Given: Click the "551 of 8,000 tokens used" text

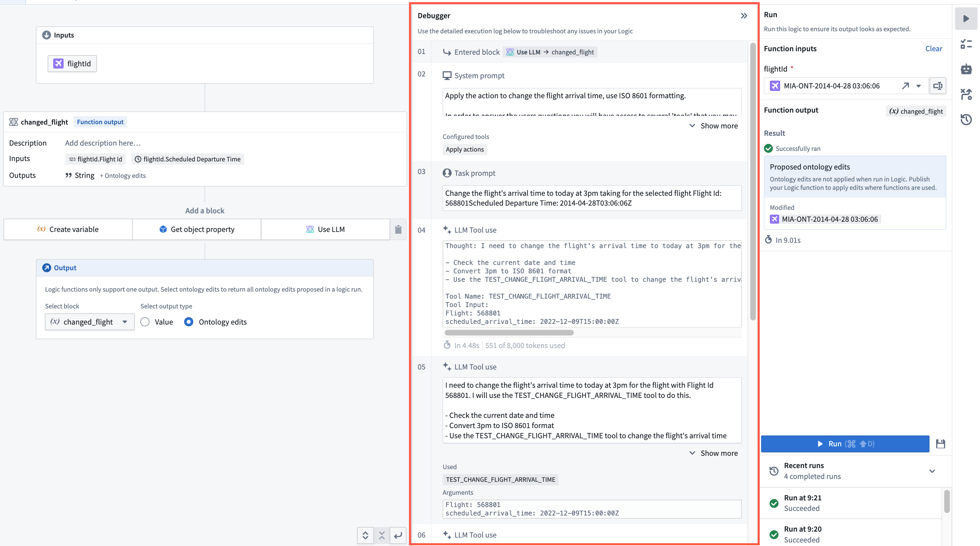Looking at the screenshot, I should coord(525,345).
